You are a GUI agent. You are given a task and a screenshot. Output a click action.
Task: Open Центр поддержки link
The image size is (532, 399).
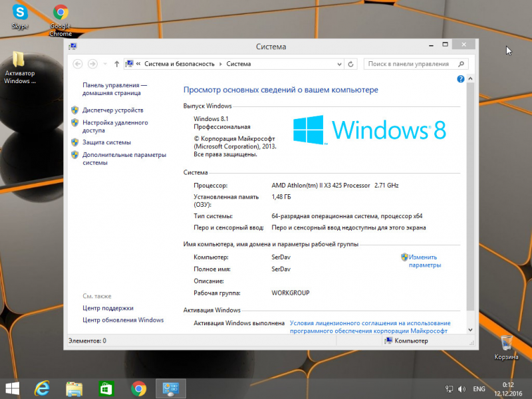pyautogui.click(x=108, y=308)
